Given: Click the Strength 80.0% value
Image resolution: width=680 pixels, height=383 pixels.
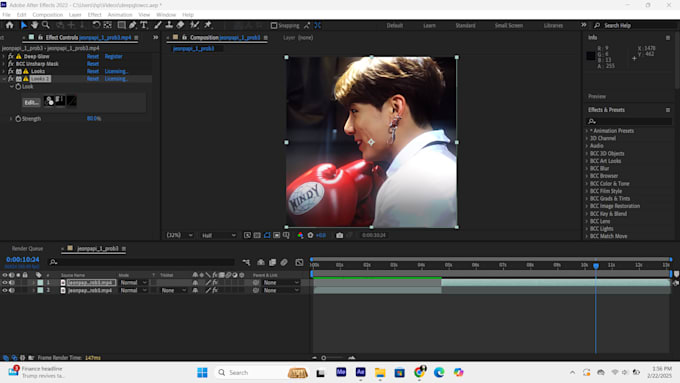Looking at the screenshot, I should (94, 118).
